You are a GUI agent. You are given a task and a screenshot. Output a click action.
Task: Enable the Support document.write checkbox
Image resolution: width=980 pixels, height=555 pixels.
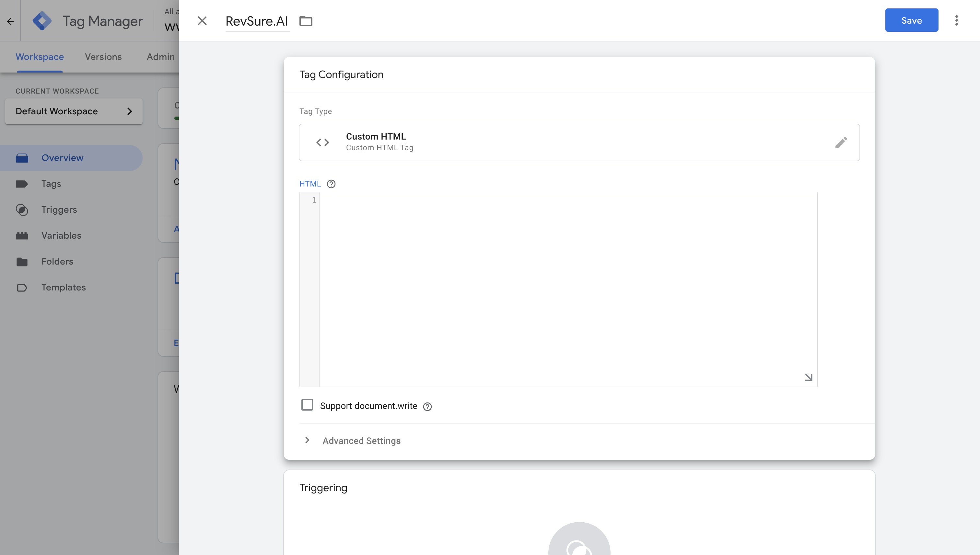[307, 405]
